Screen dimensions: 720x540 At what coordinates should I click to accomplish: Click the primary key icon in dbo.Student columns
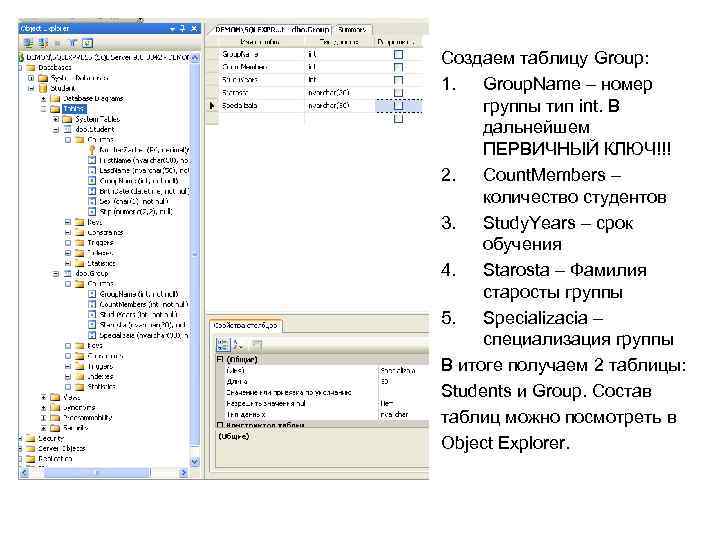pos(92,150)
